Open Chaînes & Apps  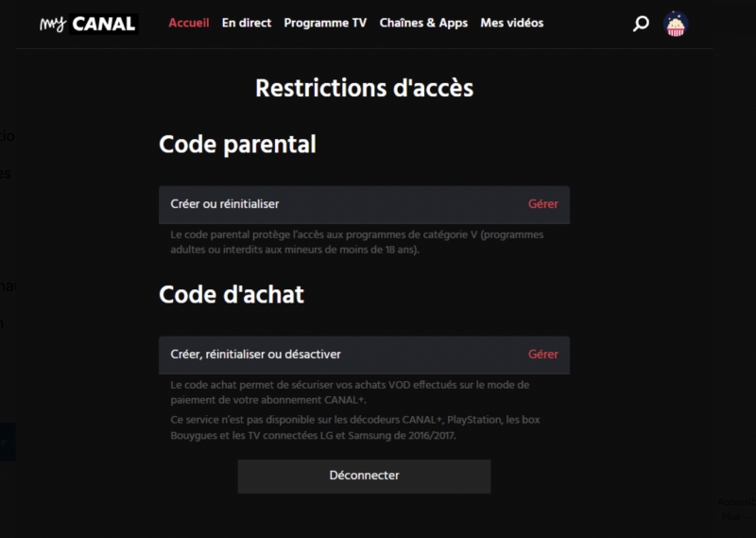[423, 23]
